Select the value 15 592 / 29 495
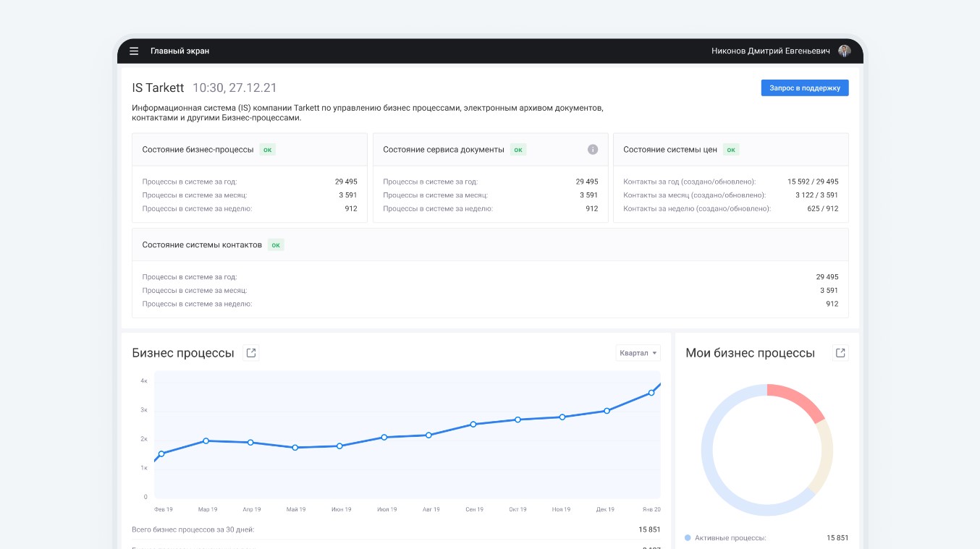Viewport: 980px width, 549px height. click(813, 182)
